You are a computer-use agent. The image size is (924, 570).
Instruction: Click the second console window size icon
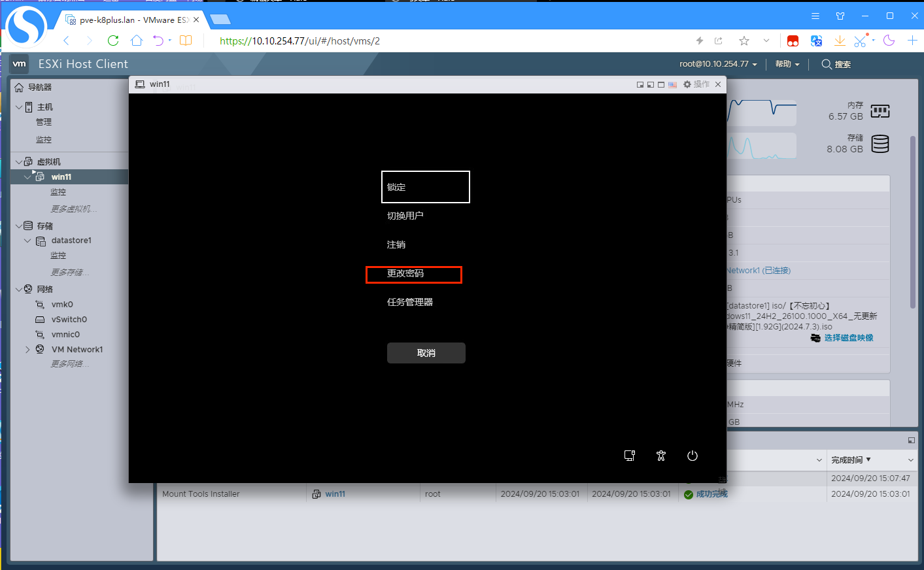[x=651, y=84]
